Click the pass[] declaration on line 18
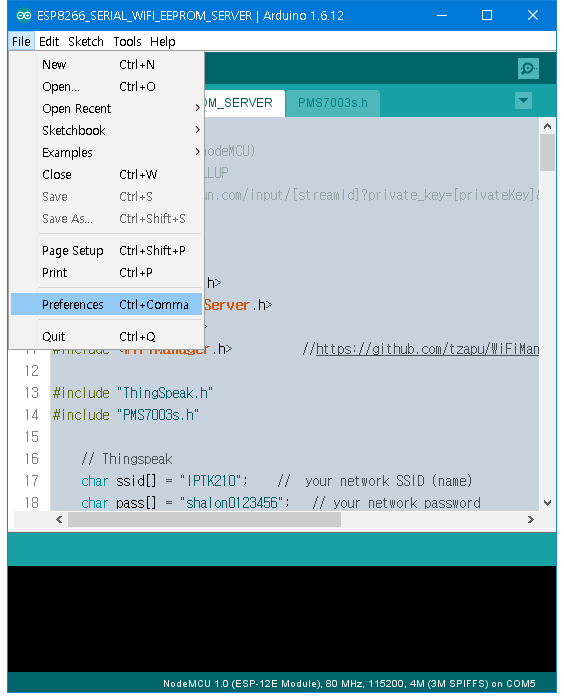Viewport: 564px width, 700px height. (x=185, y=503)
